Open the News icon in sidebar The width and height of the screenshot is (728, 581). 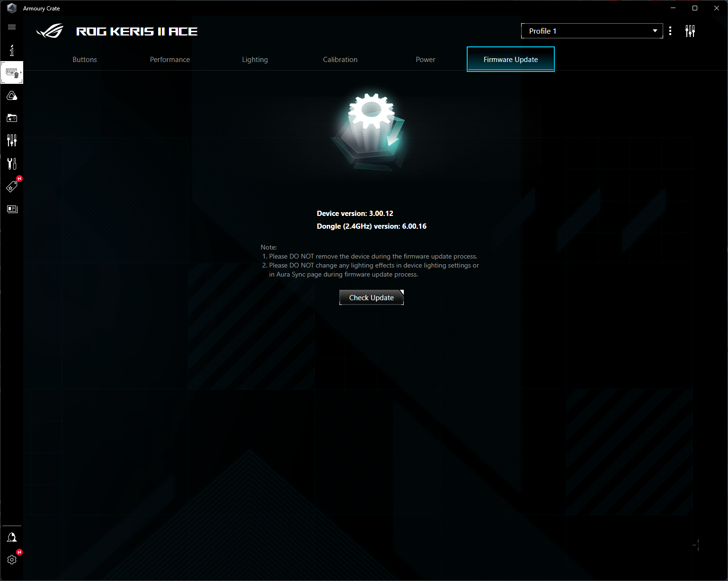12,209
